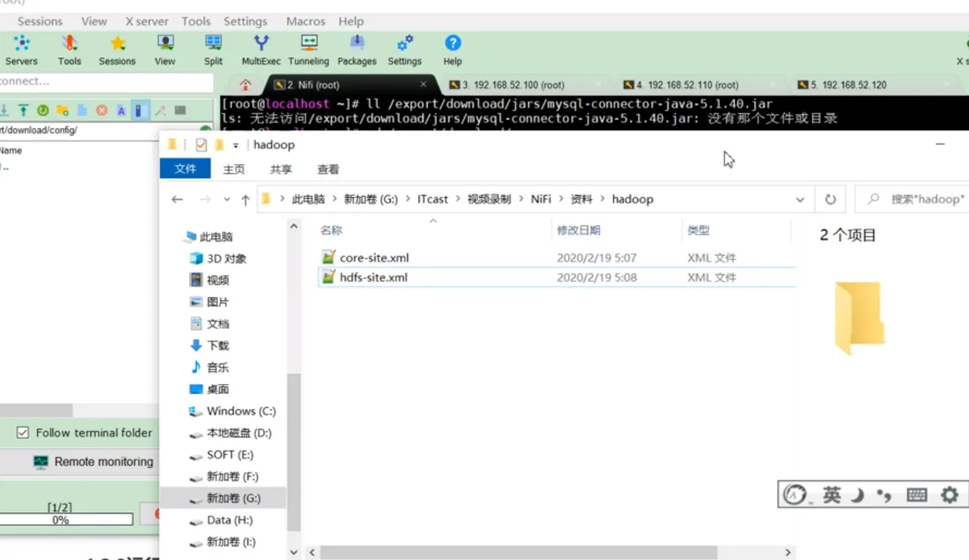The height and width of the screenshot is (560, 969).
Task: Click the rename 'A' icon in SFTP toolbar
Action: coord(121,110)
